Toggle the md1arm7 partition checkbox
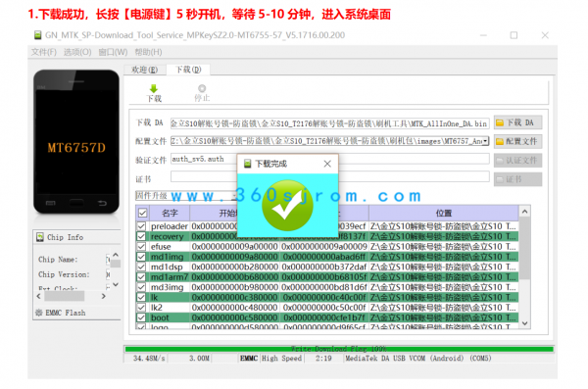This screenshot has width=588, height=389. 141,277
